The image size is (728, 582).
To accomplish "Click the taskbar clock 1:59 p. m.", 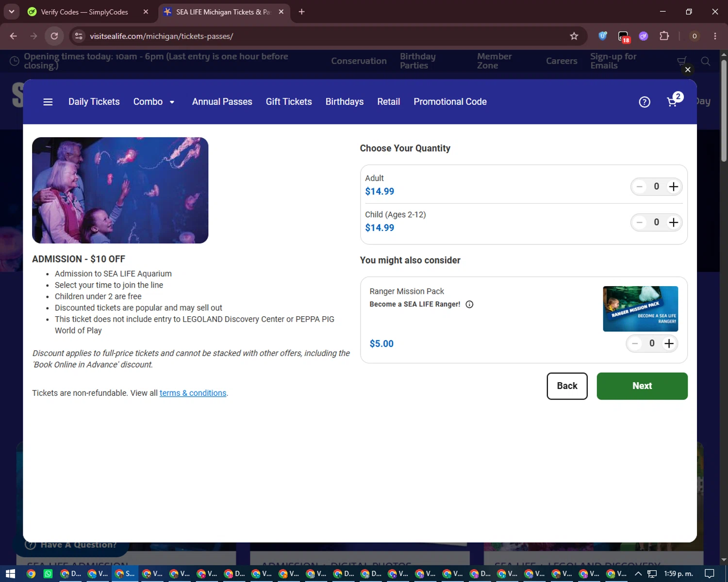I will [x=678, y=574].
